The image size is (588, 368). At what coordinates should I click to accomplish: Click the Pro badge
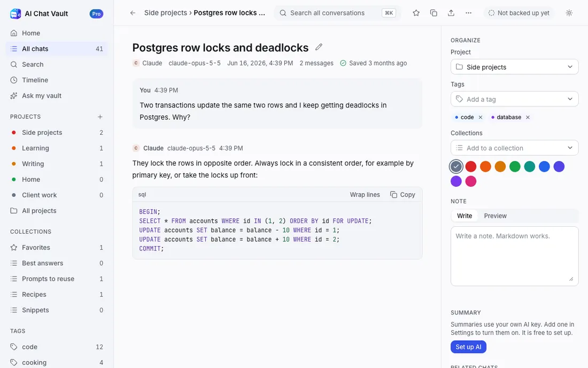(96, 14)
